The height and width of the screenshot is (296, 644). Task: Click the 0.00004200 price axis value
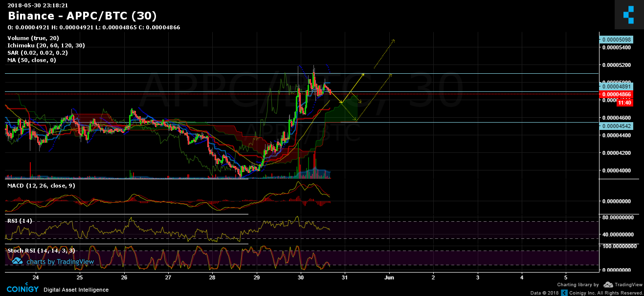coord(618,153)
